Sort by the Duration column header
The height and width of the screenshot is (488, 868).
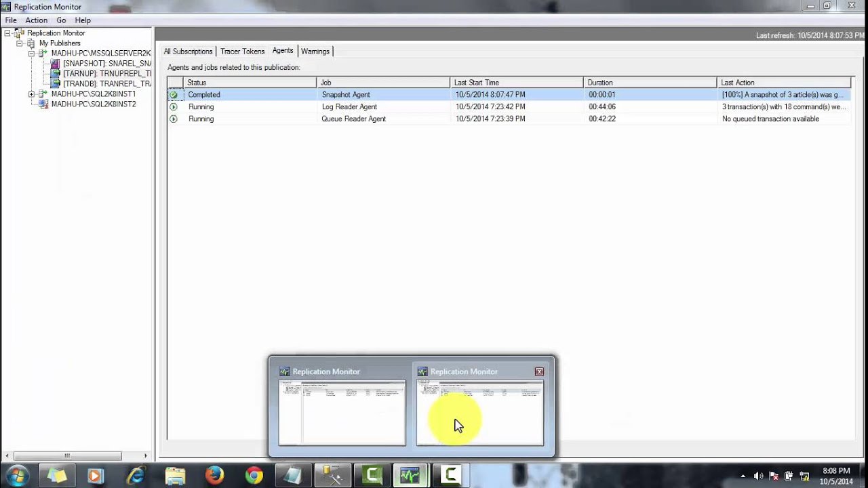tap(650, 83)
